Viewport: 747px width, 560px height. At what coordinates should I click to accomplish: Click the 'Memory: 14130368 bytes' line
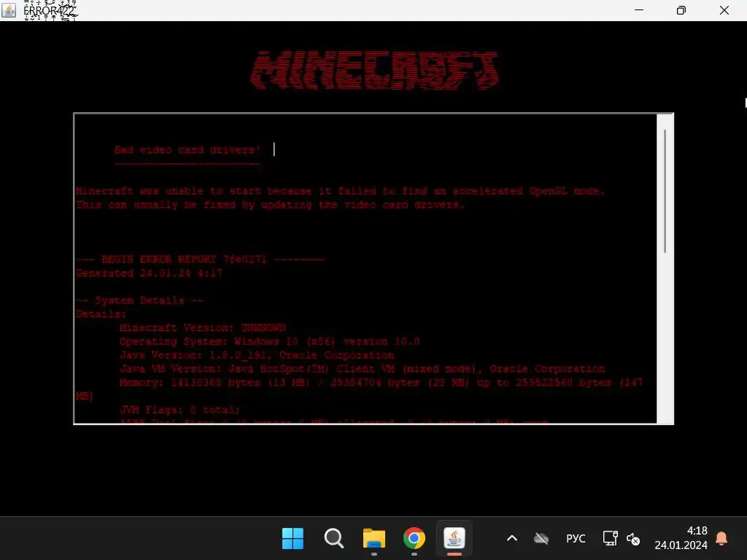tap(360, 389)
